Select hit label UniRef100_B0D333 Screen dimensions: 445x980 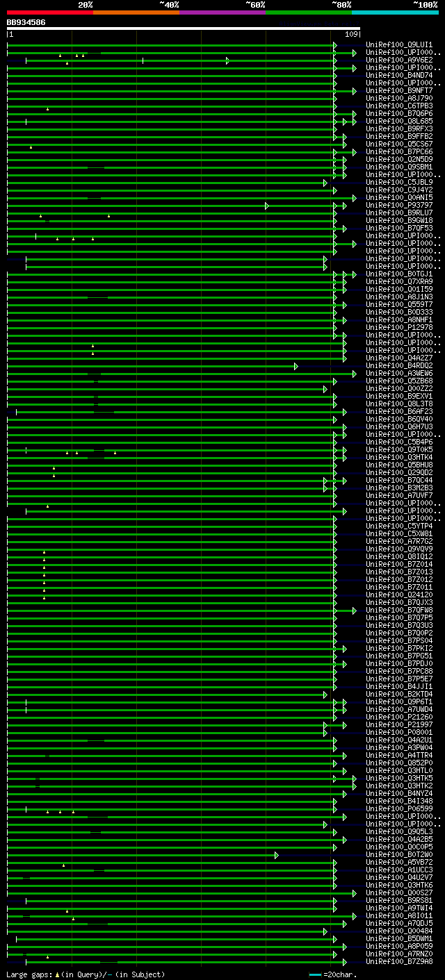(399, 313)
